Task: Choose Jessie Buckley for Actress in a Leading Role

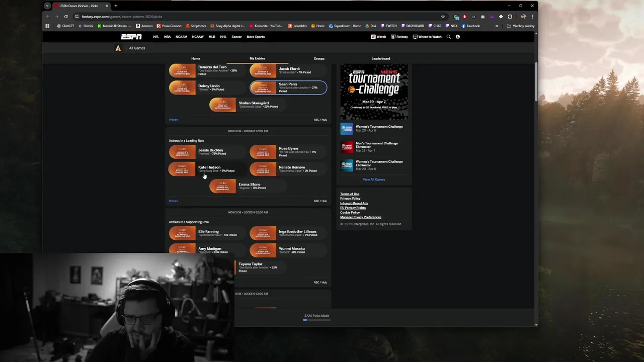Action: [x=207, y=152]
